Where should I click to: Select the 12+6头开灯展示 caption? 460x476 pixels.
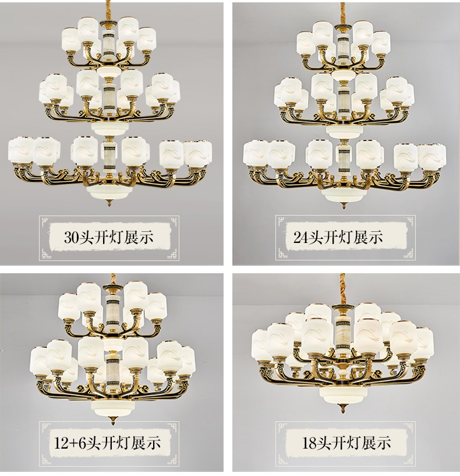108,443
